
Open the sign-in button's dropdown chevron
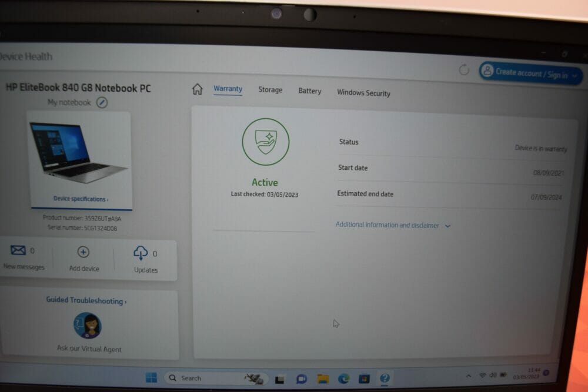click(574, 76)
